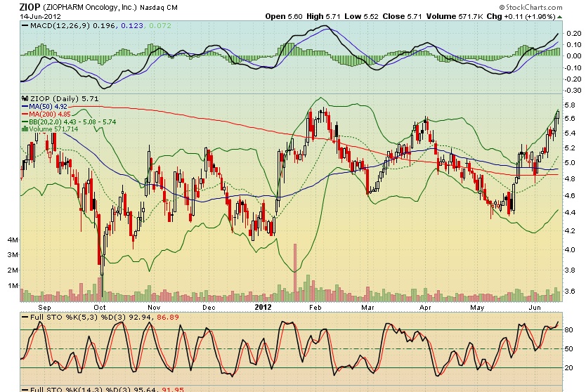This screenshot has width=586, height=392.
Task: Click the Feb label on date axis
Action: pos(315,307)
